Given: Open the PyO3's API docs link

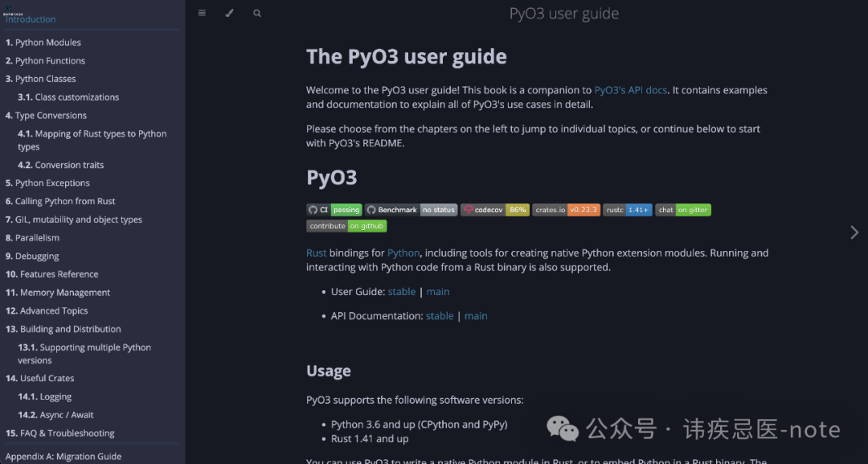Looking at the screenshot, I should tap(630, 90).
